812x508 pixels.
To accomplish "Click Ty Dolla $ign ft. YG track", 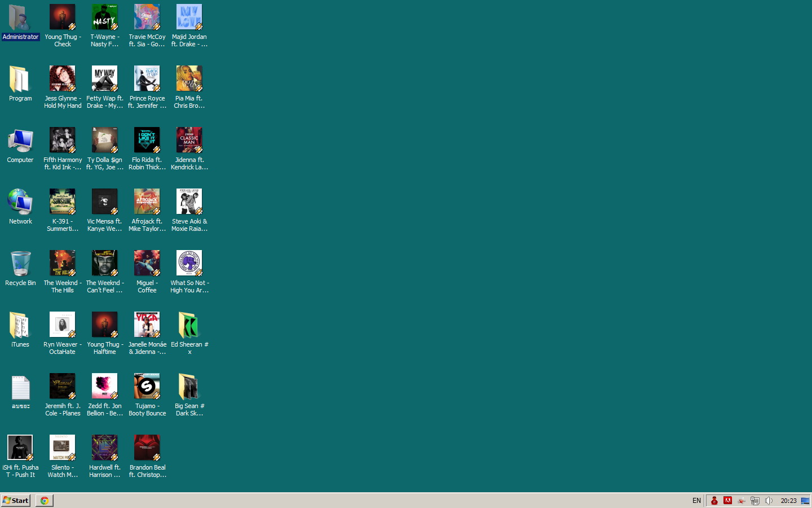I will (105, 149).
